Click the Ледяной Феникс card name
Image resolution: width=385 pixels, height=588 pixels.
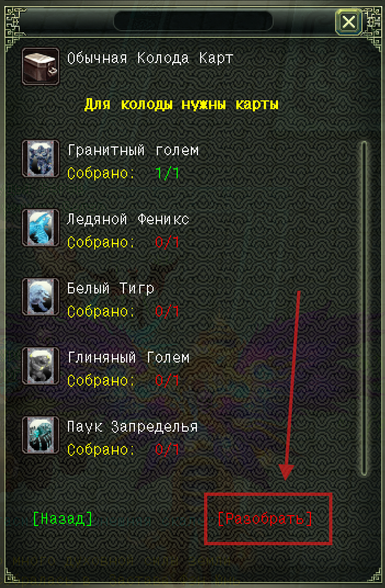[x=128, y=219]
